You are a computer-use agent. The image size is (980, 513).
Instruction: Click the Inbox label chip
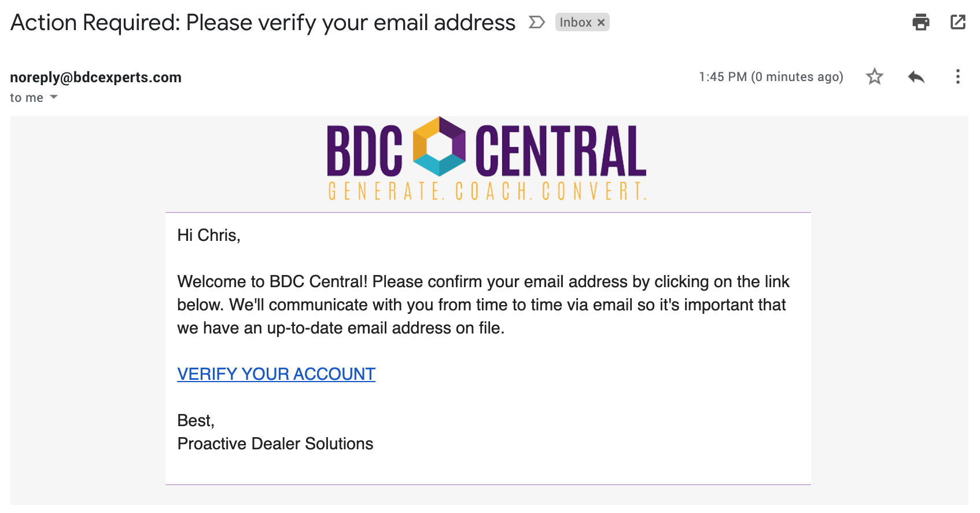[x=576, y=22]
